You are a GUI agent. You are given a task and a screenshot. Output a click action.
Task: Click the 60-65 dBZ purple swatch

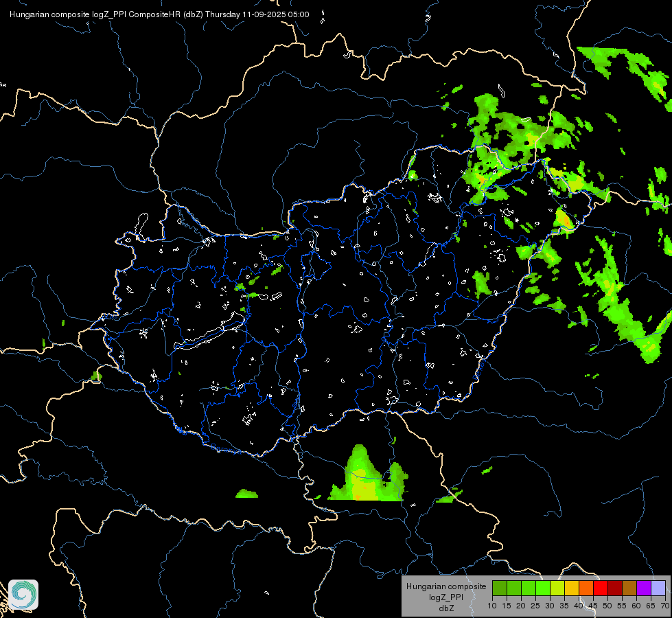coord(644,588)
